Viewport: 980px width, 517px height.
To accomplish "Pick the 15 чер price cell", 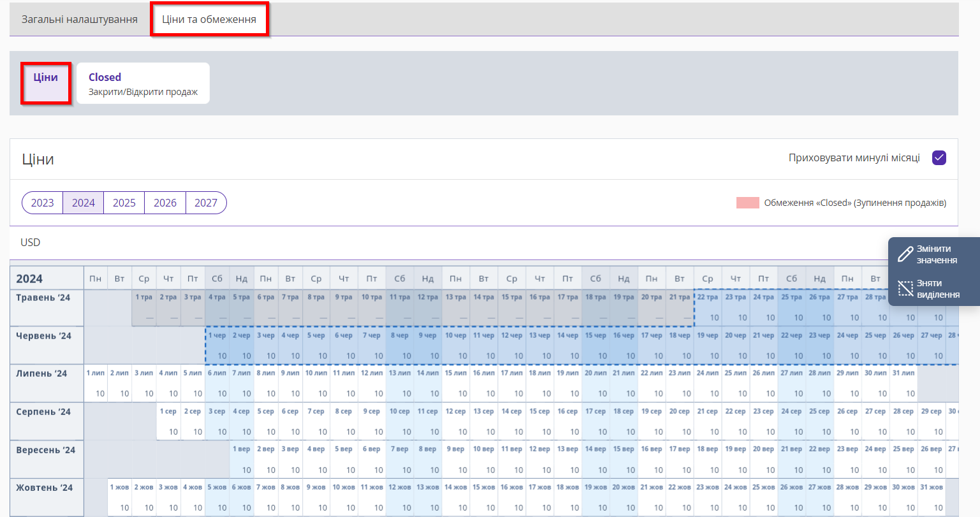I will point(596,346).
